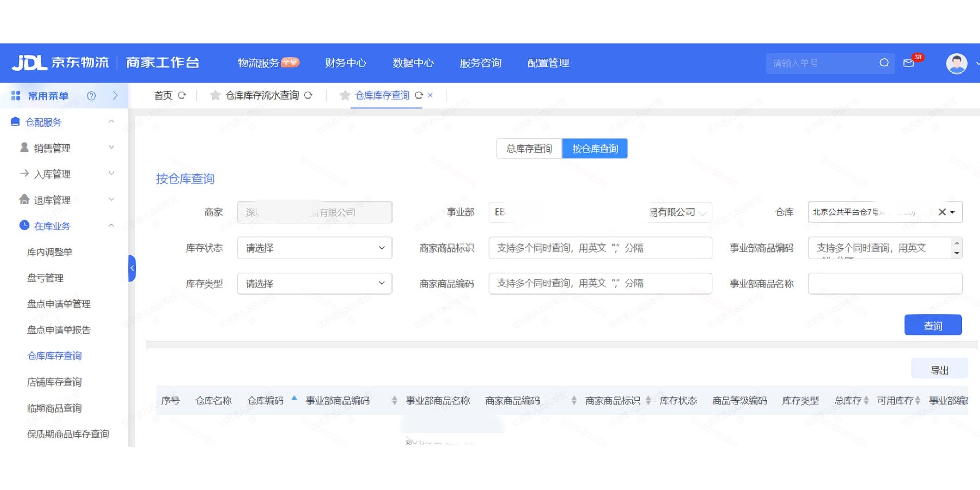The image size is (980, 490).
Task: Click the 导出 export button
Action: (x=939, y=369)
